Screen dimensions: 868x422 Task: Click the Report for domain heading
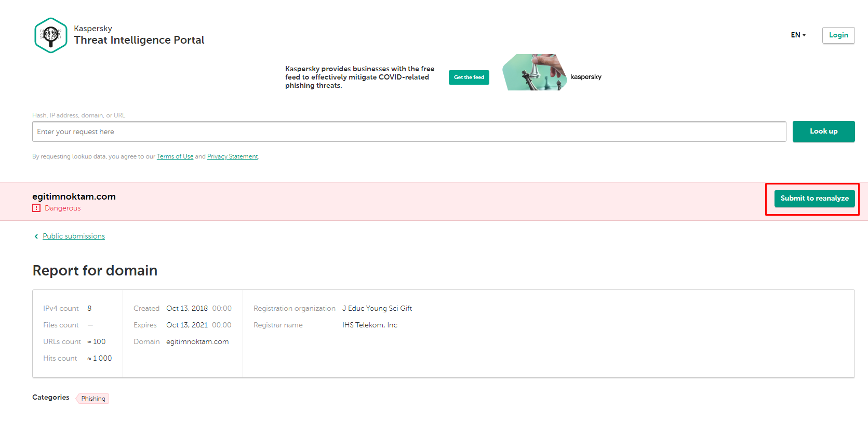pyautogui.click(x=95, y=270)
